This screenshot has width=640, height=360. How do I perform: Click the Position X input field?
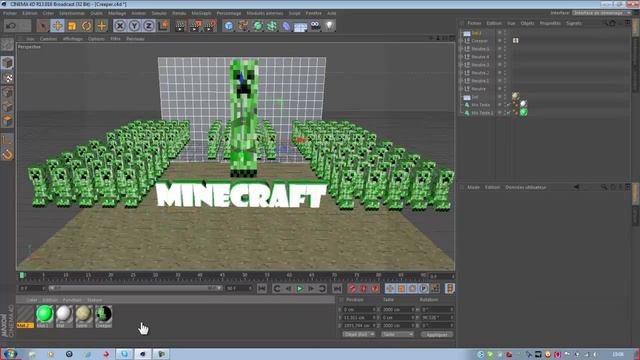359,309
